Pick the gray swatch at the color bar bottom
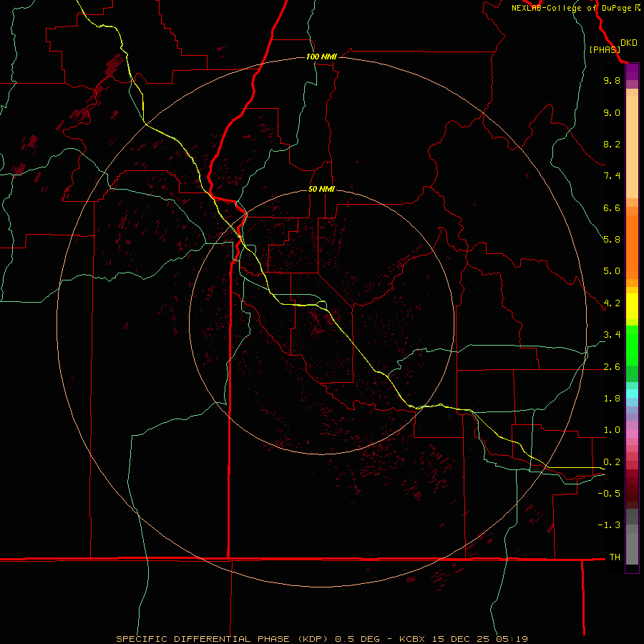644x644 pixels. pos(632,548)
